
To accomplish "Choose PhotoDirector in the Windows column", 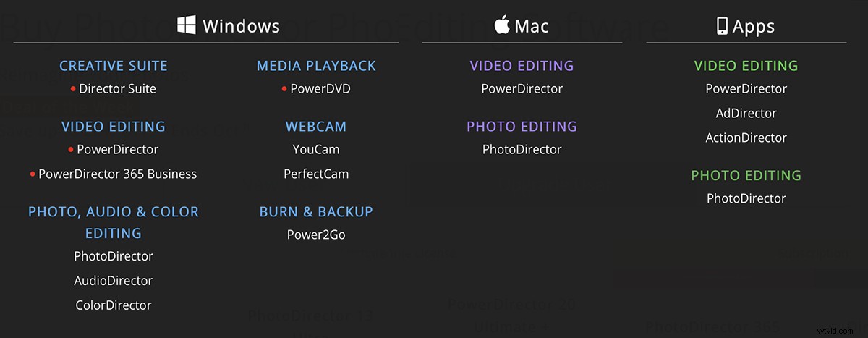I will [x=114, y=256].
